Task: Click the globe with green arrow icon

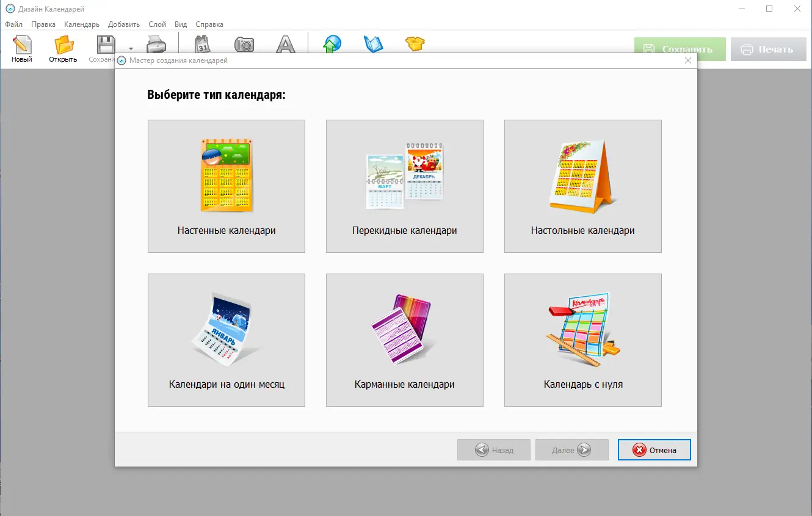Action: coord(332,45)
